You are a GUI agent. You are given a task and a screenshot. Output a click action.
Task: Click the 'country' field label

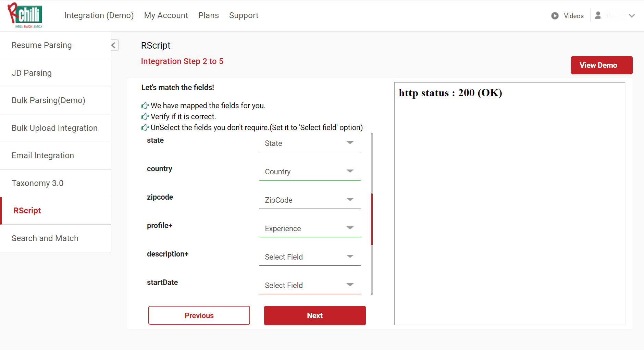coord(160,169)
